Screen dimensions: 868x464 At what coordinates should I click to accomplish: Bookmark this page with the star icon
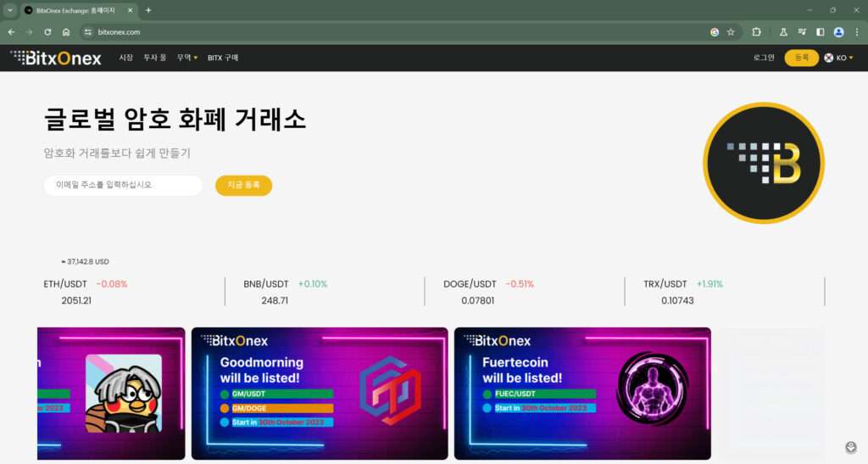click(x=731, y=32)
